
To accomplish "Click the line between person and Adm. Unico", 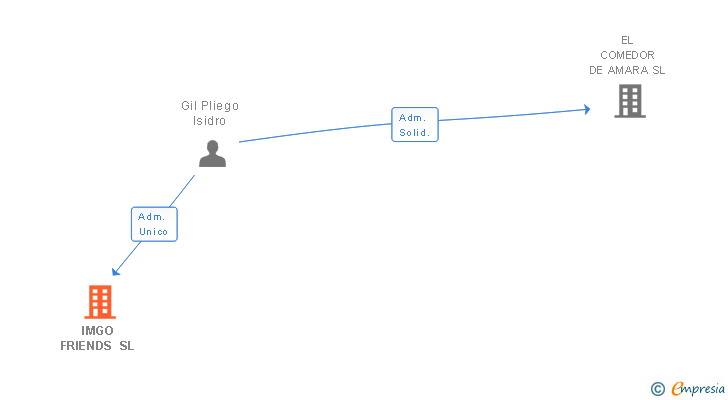I will (182, 191).
